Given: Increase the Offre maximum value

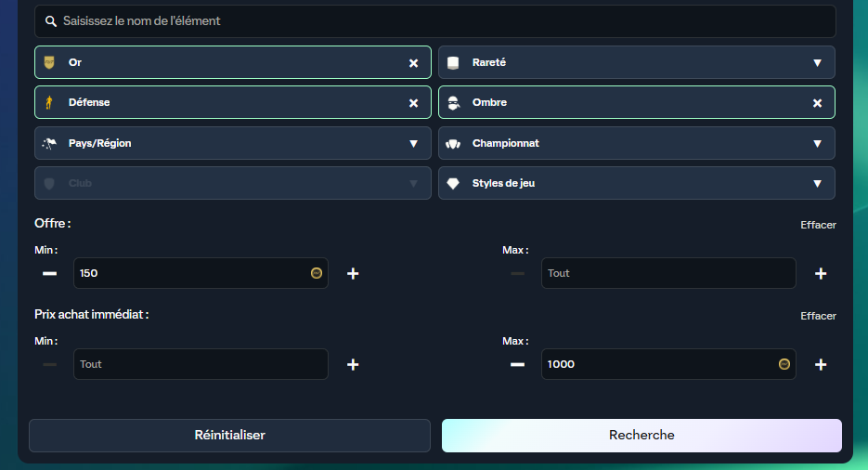Looking at the screenshot, I should [821, 273].
